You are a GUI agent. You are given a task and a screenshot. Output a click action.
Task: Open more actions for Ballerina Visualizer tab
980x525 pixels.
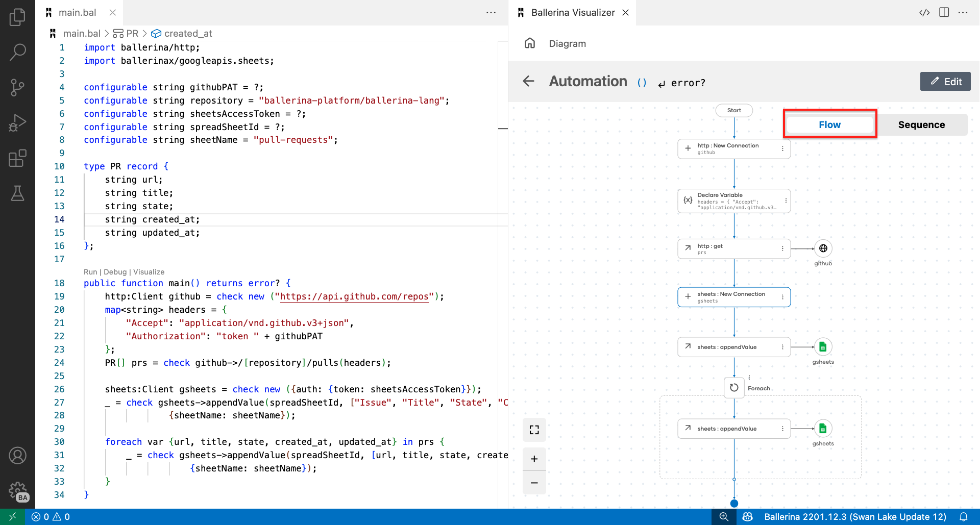coord(963,12)
